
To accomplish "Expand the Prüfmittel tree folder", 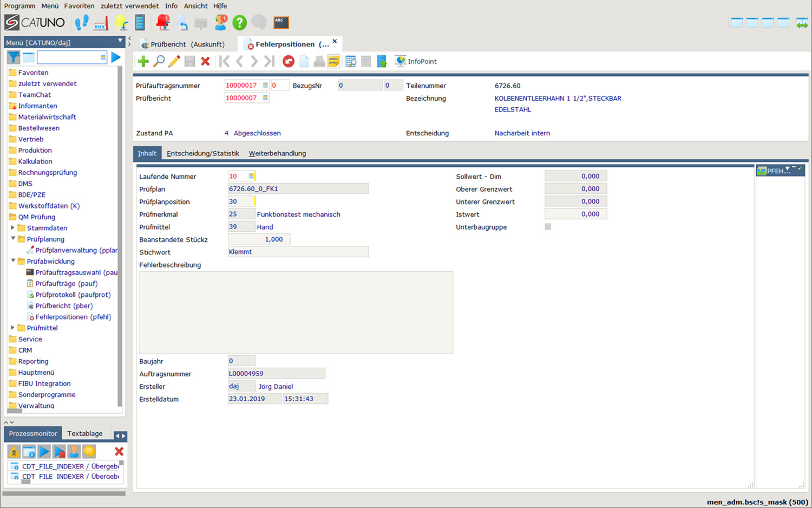I will point(13,328).
